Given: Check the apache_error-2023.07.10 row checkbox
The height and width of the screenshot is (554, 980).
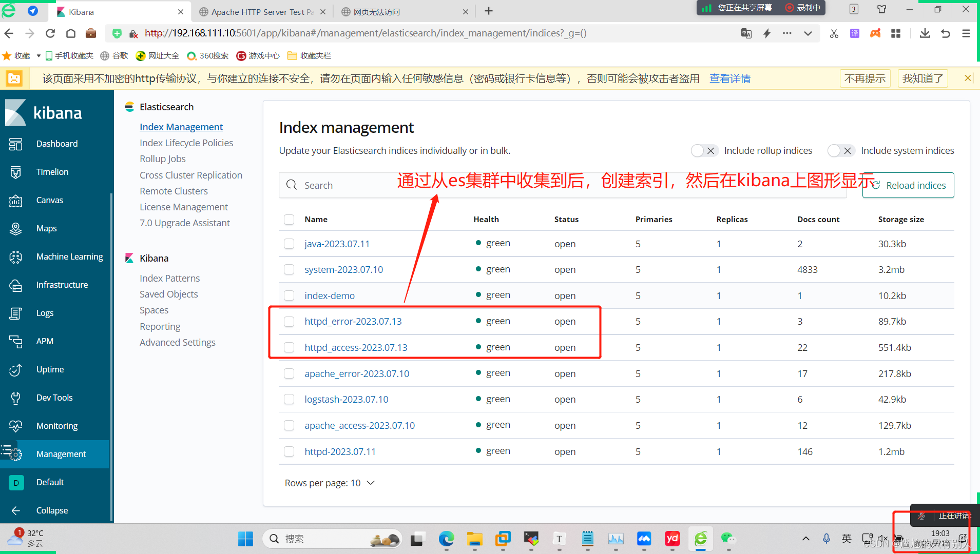Looking at the screenshot, I should 289,373.
